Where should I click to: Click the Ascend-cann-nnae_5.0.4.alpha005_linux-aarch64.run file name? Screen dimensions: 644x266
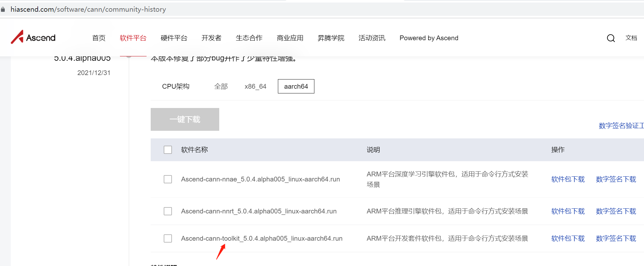click(260, 179)
